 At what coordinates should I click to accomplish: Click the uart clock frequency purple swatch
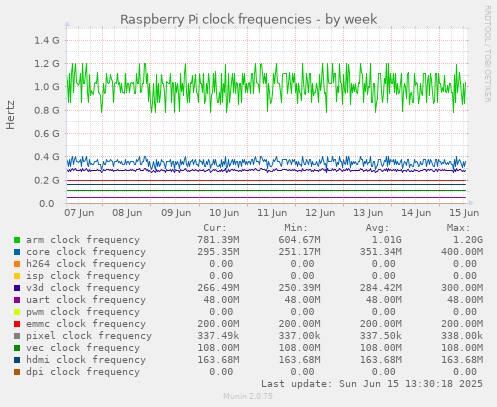[x=17, y=300]
